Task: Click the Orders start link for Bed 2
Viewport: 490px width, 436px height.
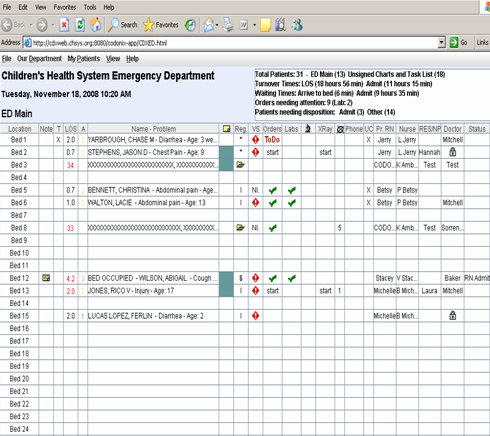Action: point(272,152)
